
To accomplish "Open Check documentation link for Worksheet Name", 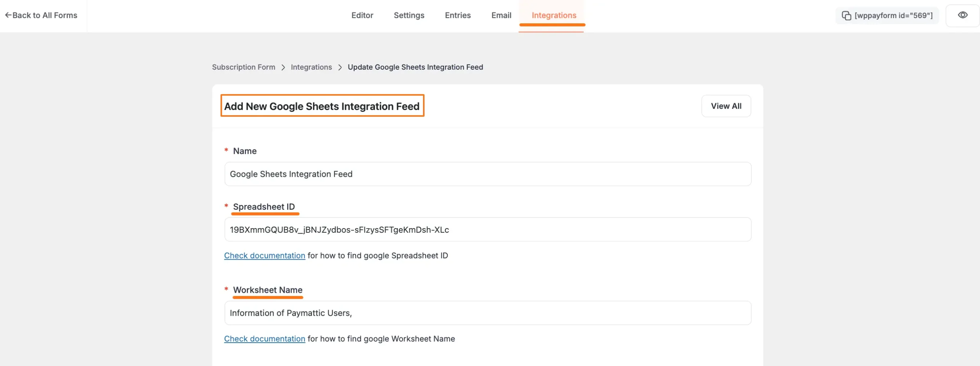I will tap(265, 339).
